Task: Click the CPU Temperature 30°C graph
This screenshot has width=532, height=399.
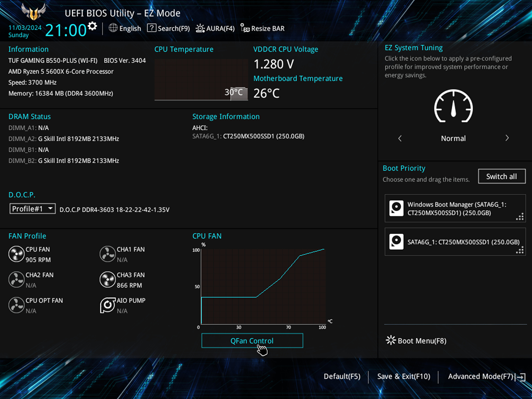Action: (201, 80)
